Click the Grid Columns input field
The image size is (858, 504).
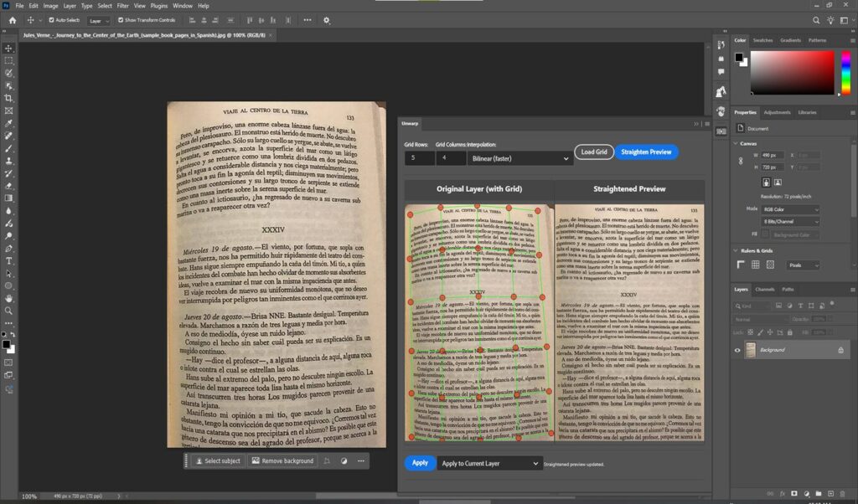(x=450, y=158)
